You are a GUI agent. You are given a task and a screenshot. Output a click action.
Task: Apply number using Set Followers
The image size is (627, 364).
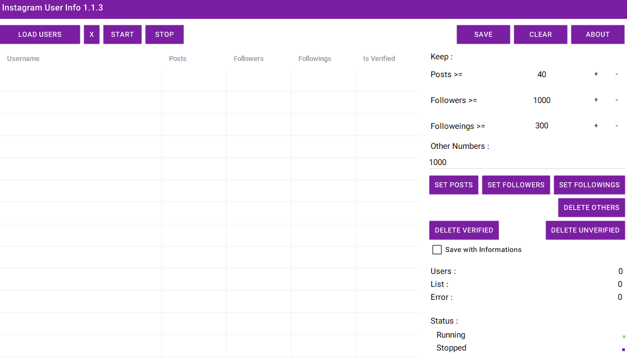(x=516, y=185)
